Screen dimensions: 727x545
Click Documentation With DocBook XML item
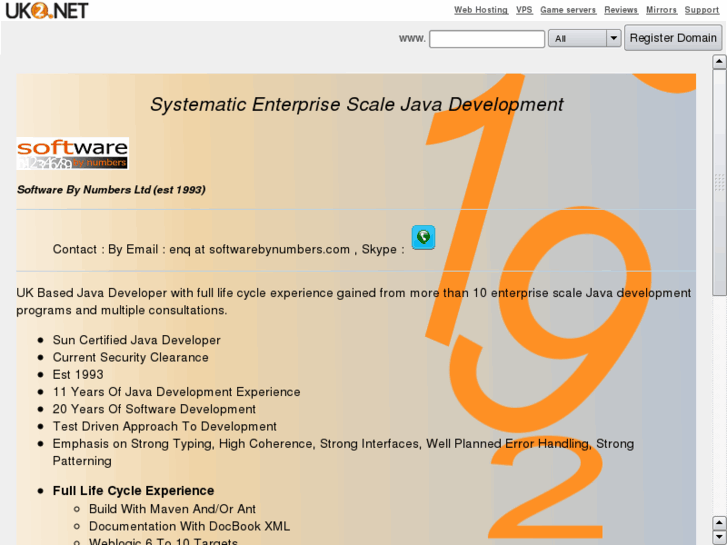[189, 526]
